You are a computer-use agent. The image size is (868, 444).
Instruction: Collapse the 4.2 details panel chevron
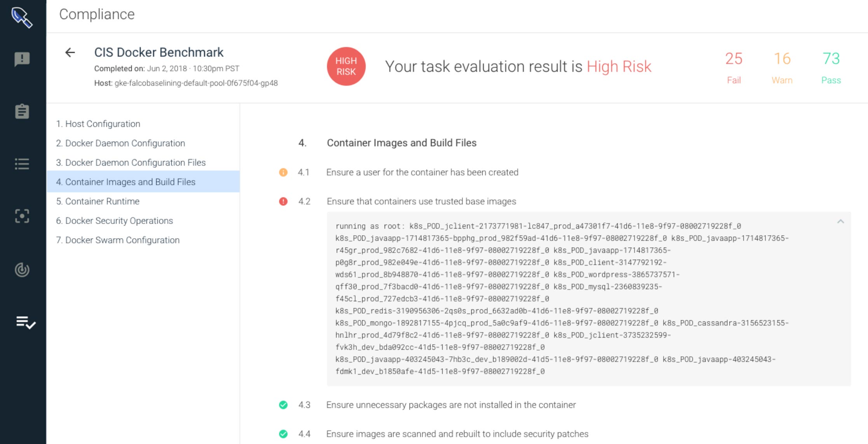(840, 221)
